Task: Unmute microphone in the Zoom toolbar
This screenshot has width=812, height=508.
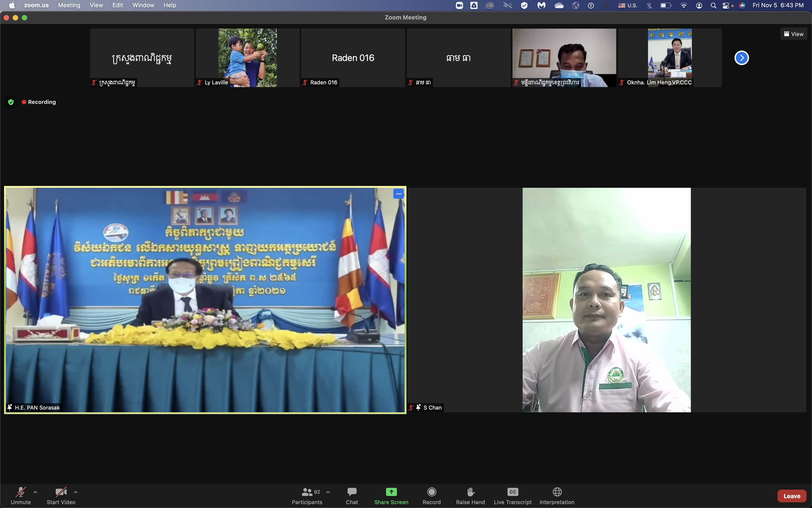Action: [21, 496]
